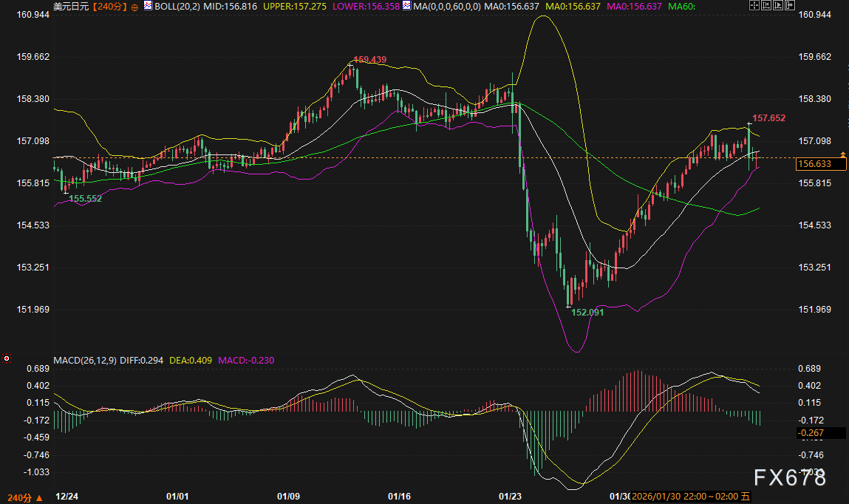Image resolution: width=849 pixels, height=504 pixels.
Task: Click the 美元日元 symbol name
Action: [x=71, y=6]
